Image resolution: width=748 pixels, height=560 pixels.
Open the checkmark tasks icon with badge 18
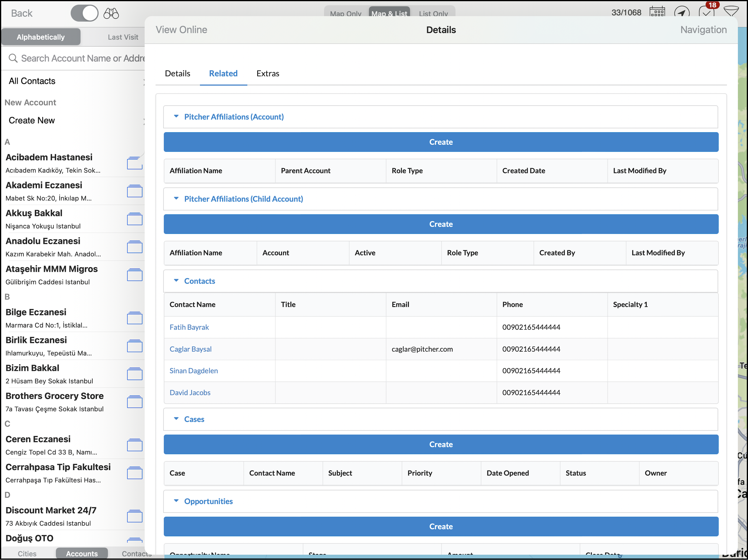pyautogui.click(x=706, y=12)
